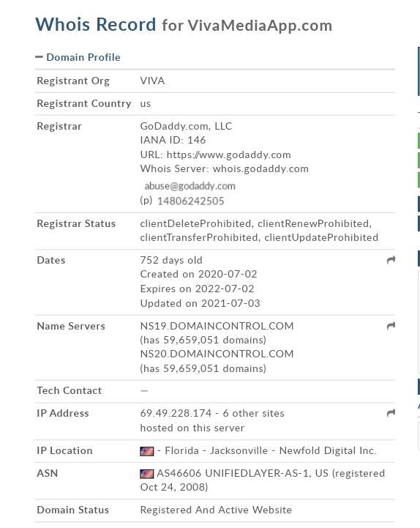Select 'VivaMediaApp.com' in the heading

pyautogui.click(x=260, y=26)
